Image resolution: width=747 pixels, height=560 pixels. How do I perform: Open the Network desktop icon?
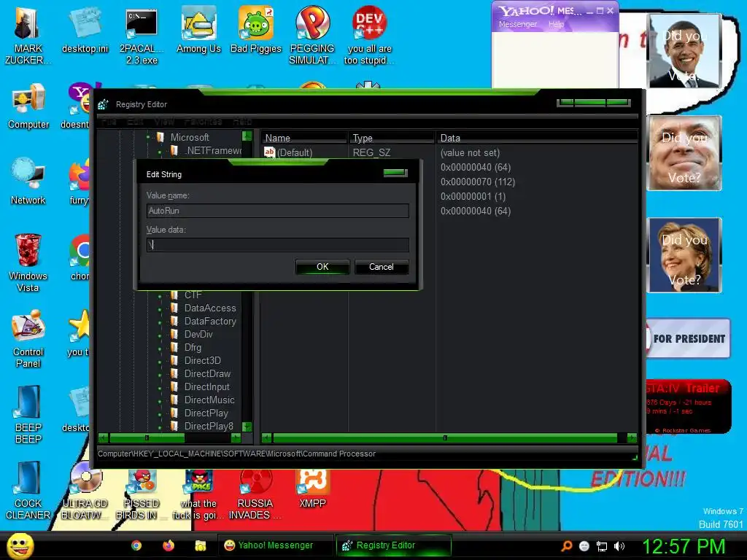point(28,181)
